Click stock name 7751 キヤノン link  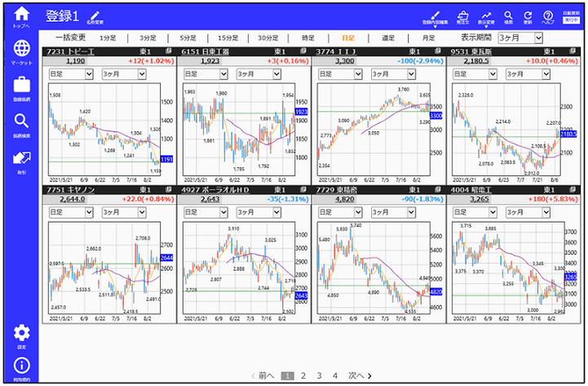70,190
